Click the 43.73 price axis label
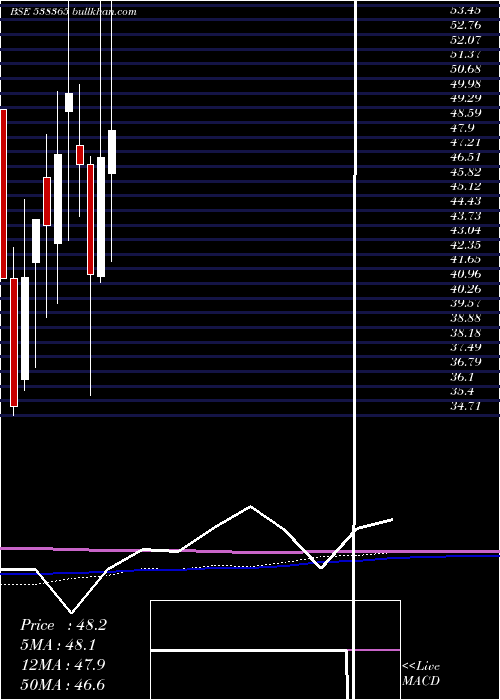Image resolution: width=500 pixels, height=700 pixels. point(465,216)
